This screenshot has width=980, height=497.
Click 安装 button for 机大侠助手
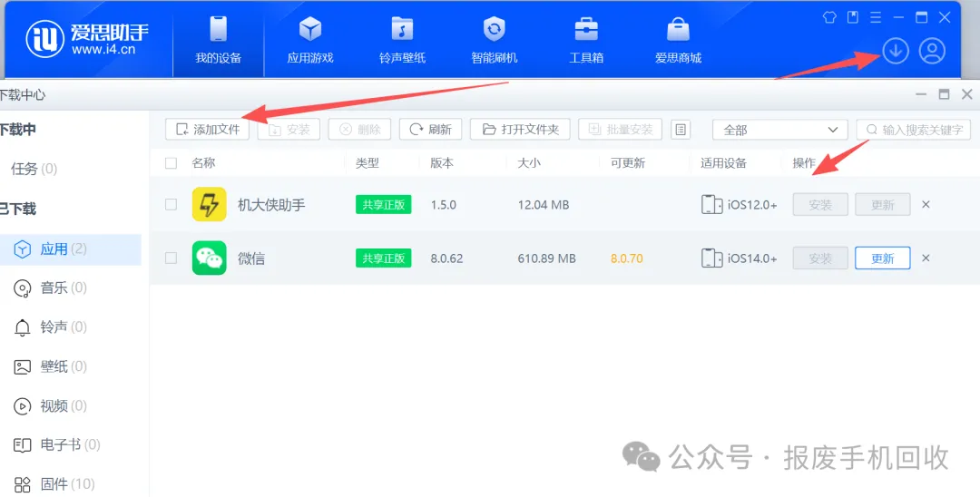pos(820,204)
